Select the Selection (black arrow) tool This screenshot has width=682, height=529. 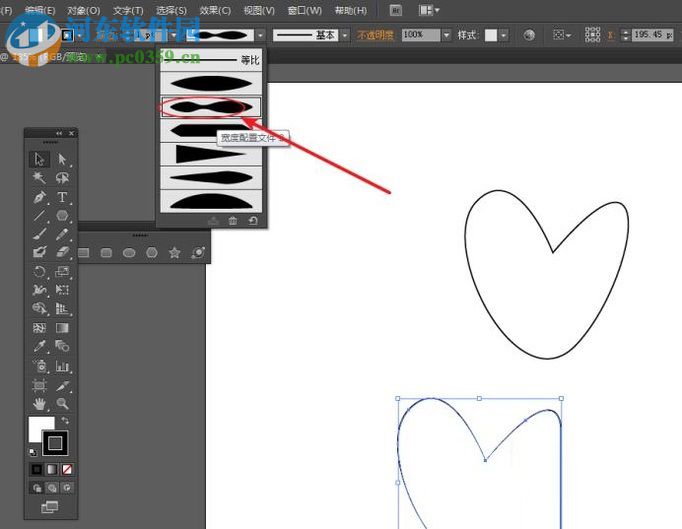coord(40,159)
